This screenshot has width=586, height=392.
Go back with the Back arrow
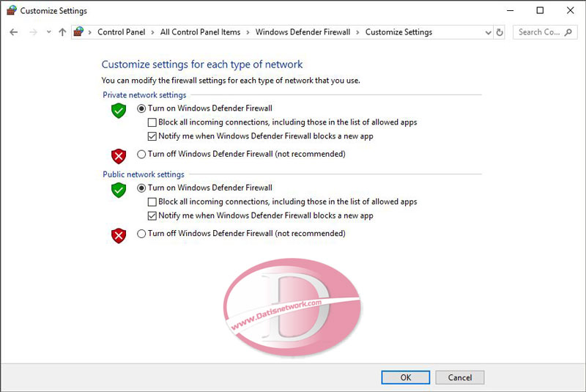tap(14, 32)
